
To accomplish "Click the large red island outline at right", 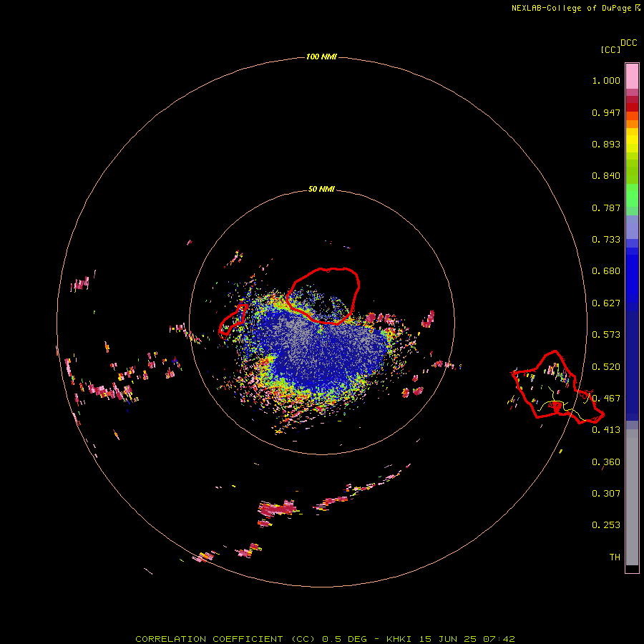I will 557,388.
